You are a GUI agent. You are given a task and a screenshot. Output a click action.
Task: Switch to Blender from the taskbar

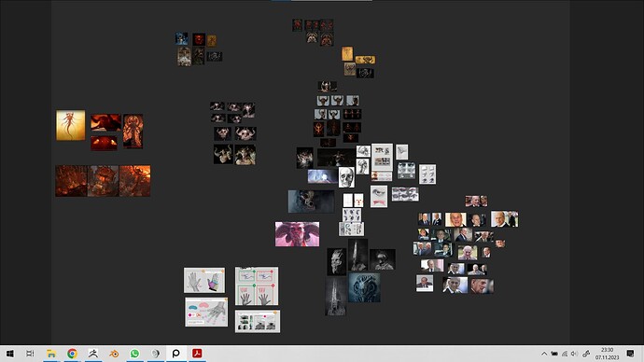tap(114, 354)
